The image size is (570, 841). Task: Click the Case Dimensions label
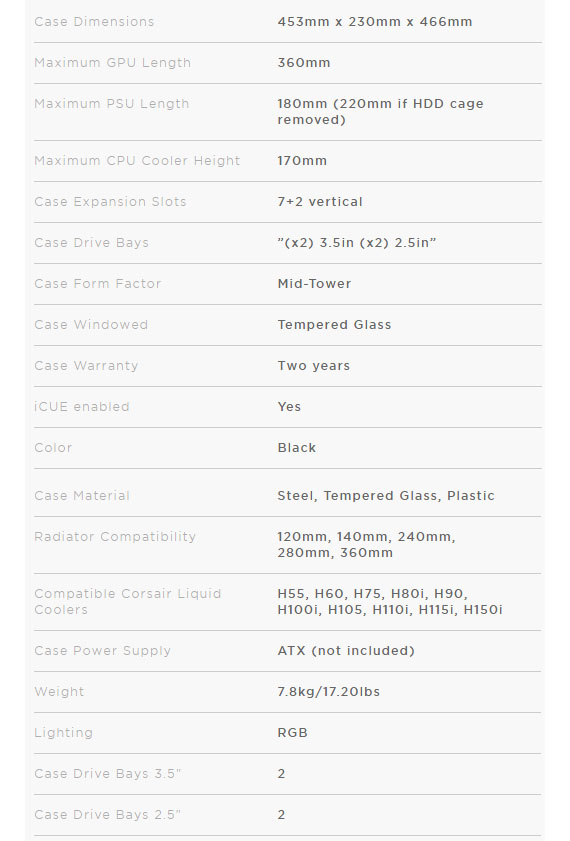[94, 21]
